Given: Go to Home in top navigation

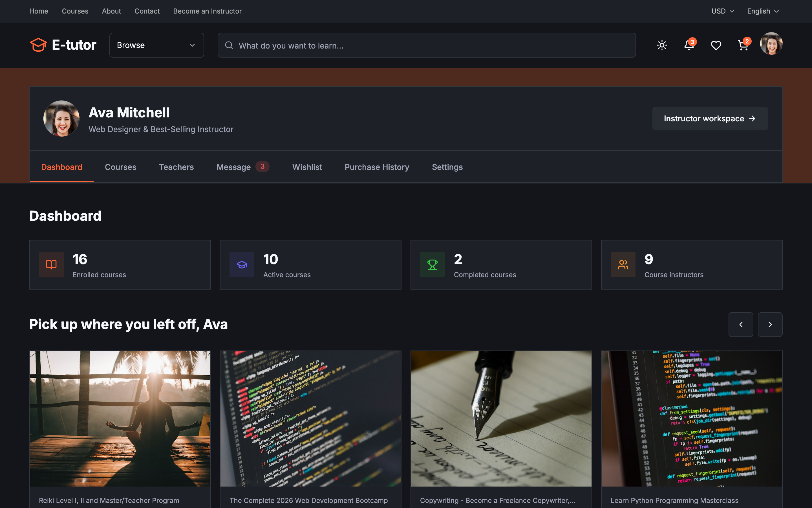Looking at the screenshot, I should 39,11.
